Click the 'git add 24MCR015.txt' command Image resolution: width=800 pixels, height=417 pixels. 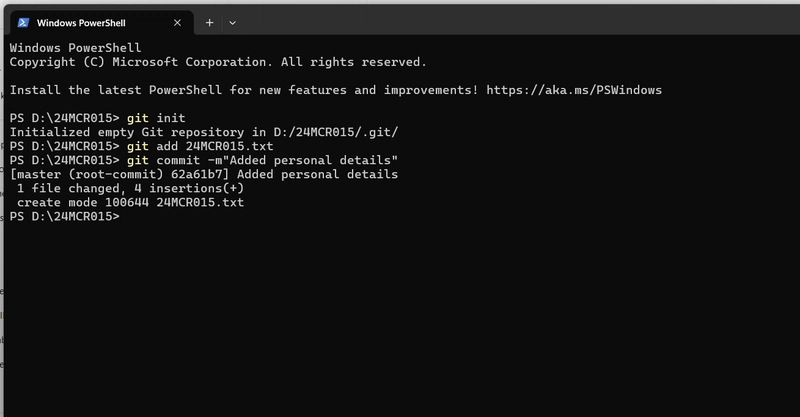pyautogui.click(x=200, y=146)
